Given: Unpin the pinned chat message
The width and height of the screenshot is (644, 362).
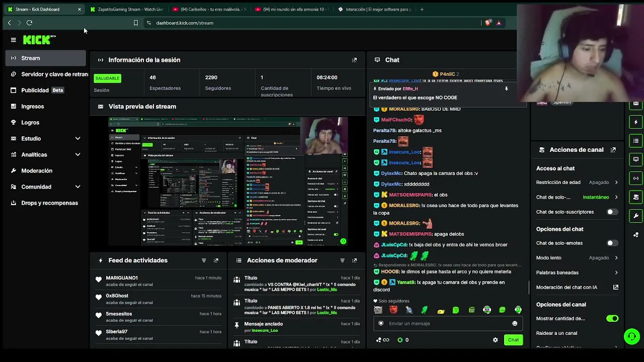Looking at the screenshot, I should tap(506, 89).
